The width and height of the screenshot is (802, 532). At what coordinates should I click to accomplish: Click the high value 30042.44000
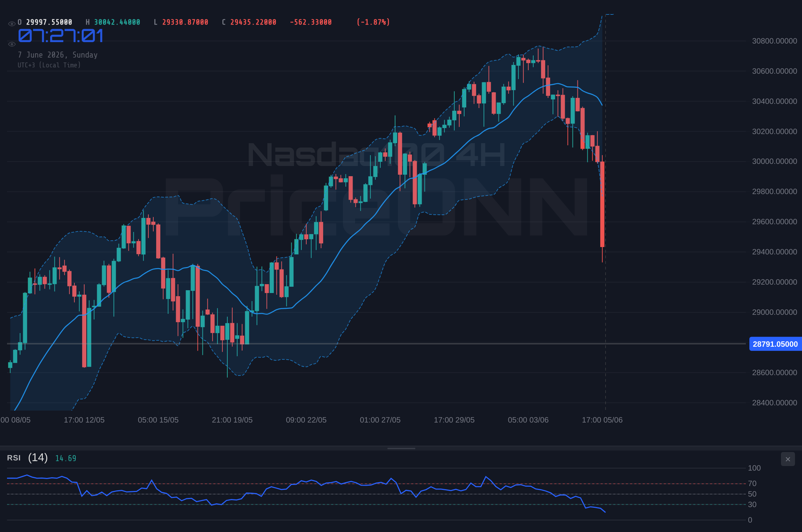click(x=117, y=22)
